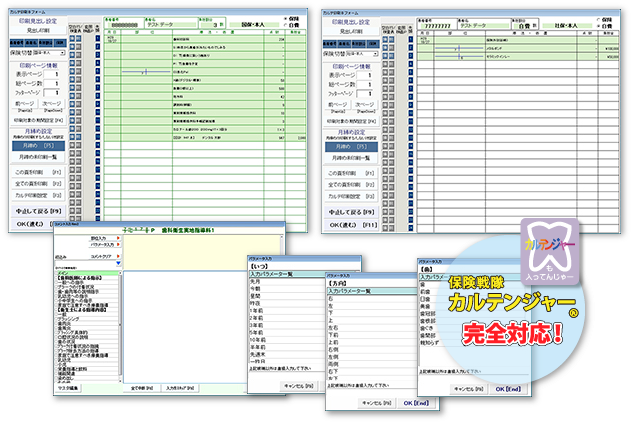Click insert-row icon on row 1, left window
This screenshot has width=632, height=423.
(x=79, y=39)
